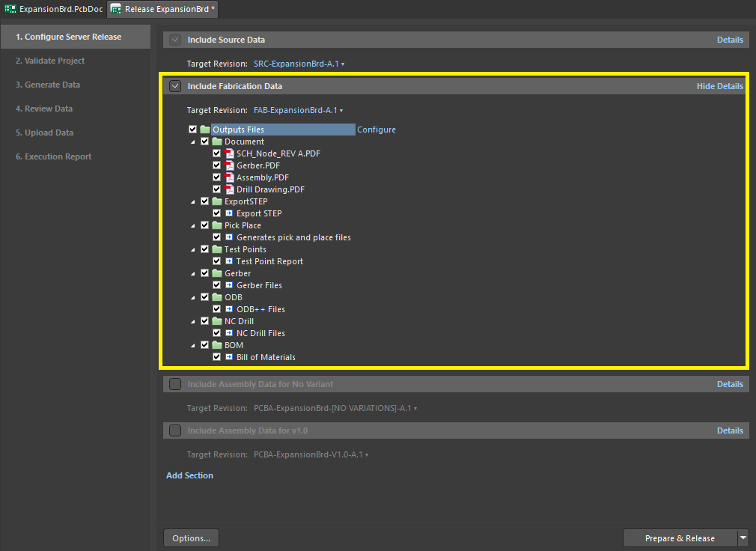Uncheck the Outputs Files checkbox
Screen dimensions: 756x551
(193, 130)
